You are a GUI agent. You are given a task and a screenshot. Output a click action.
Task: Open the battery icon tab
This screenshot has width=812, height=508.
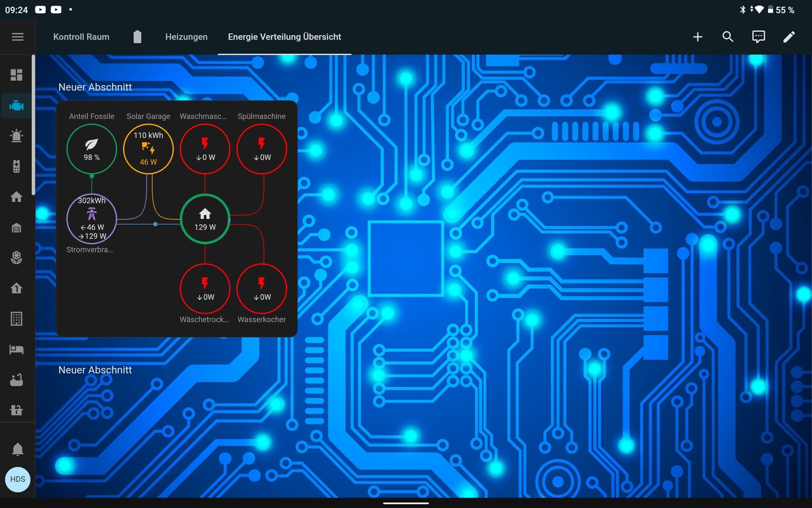[x=137, y=37]
